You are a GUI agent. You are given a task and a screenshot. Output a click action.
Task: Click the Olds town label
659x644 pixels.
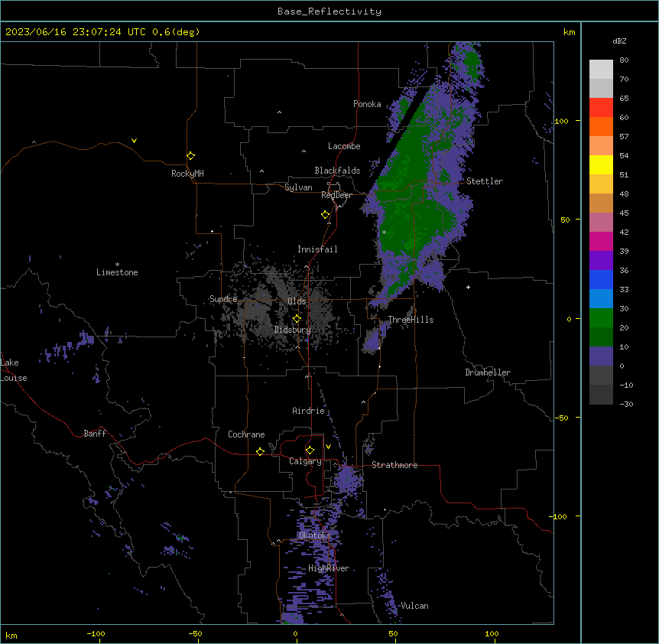point(297,301)
